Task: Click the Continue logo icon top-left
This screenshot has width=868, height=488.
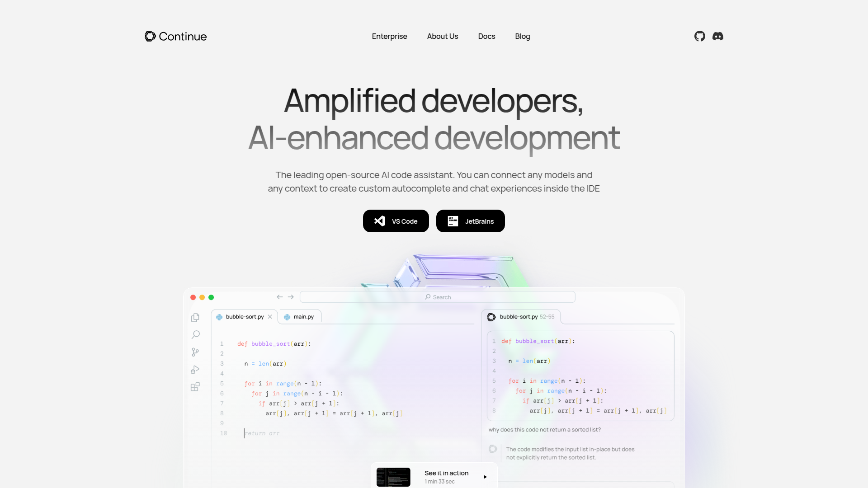Action: [150, 36]
